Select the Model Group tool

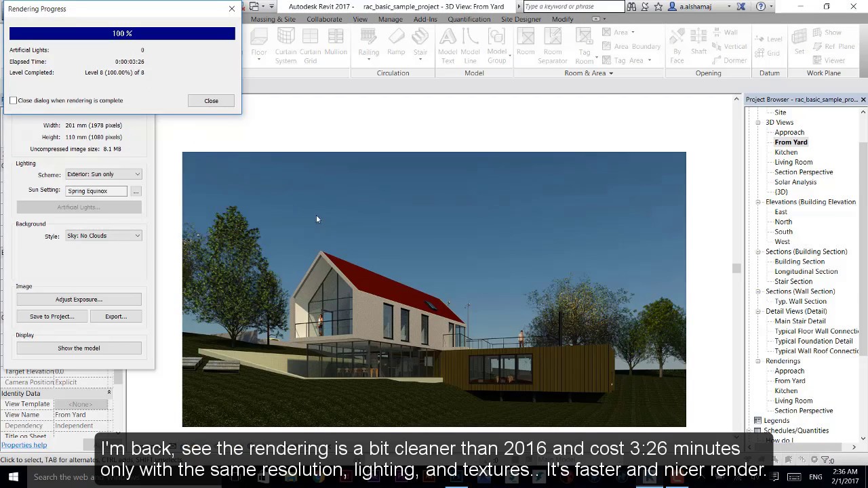[497, 46]
